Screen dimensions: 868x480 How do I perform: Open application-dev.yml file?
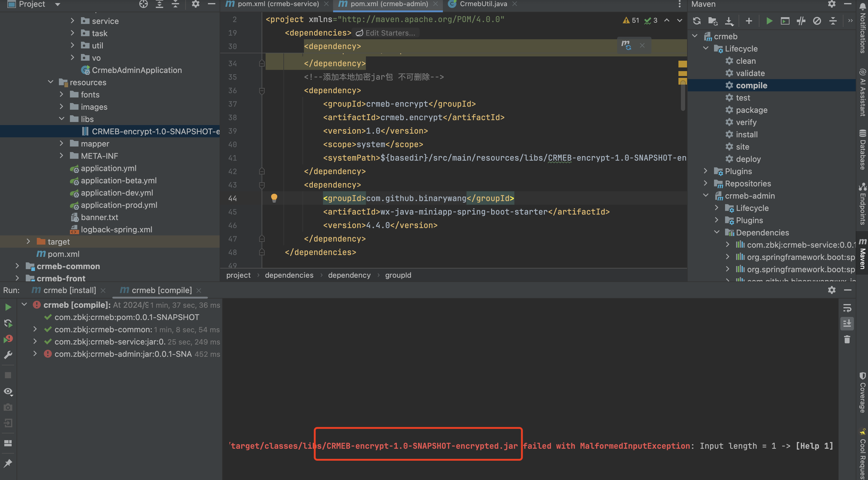[x=117, y=193]
